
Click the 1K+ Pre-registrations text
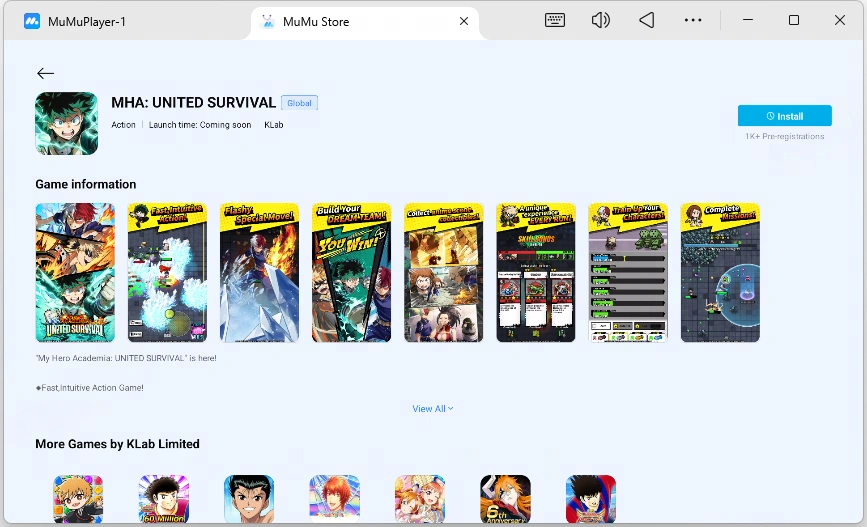[x=785, y=136]
